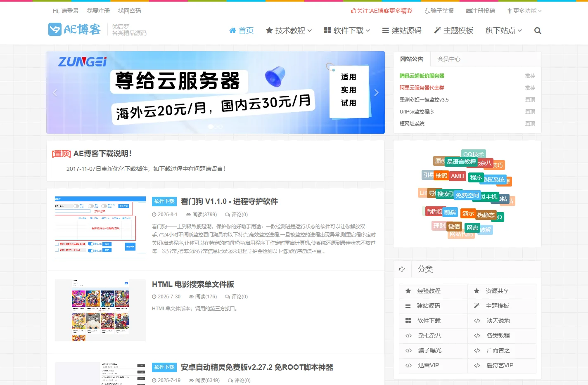
Task: Open 骗子曝光 category
Action: coord(433,351)
